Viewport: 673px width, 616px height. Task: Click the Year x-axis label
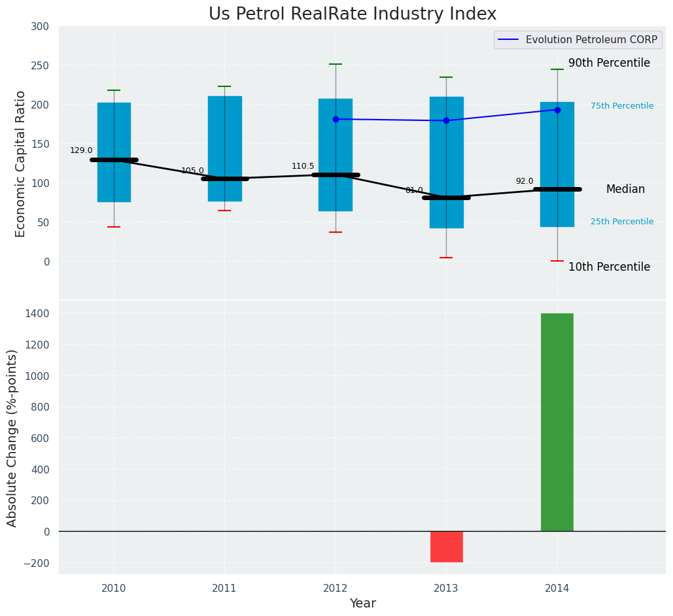click(x=362, y=604)
